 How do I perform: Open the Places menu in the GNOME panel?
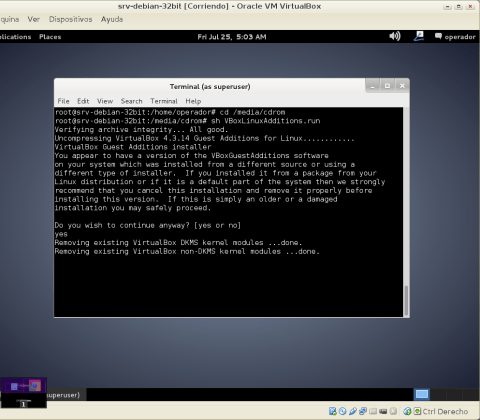[x=50, y=37]
